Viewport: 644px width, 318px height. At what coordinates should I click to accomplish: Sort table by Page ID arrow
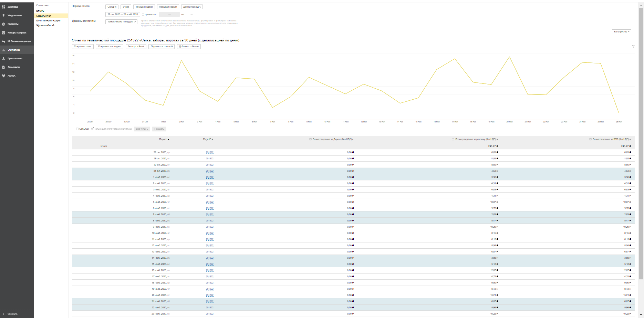pyautogui.click(x=212, y=139)
